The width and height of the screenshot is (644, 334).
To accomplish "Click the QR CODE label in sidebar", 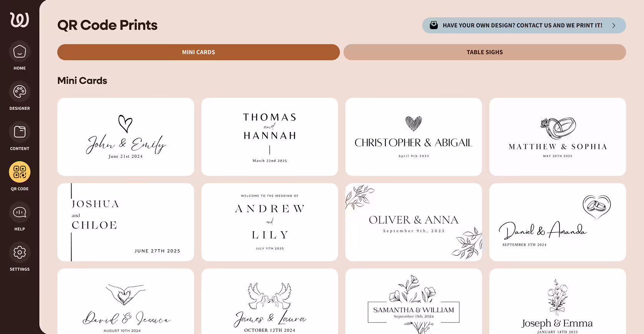I will tap(20, 189).
